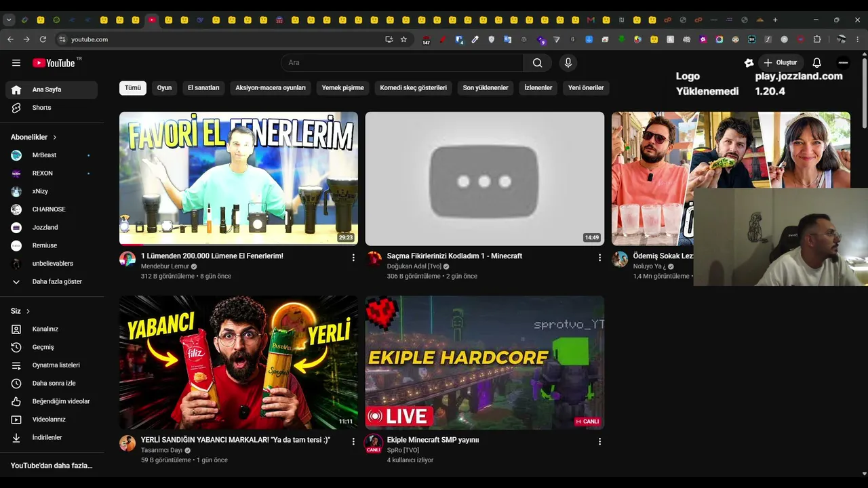Open options for Yerli Sandığın Yabancı Markalar video
868x488 pixels.
(353, 441)
